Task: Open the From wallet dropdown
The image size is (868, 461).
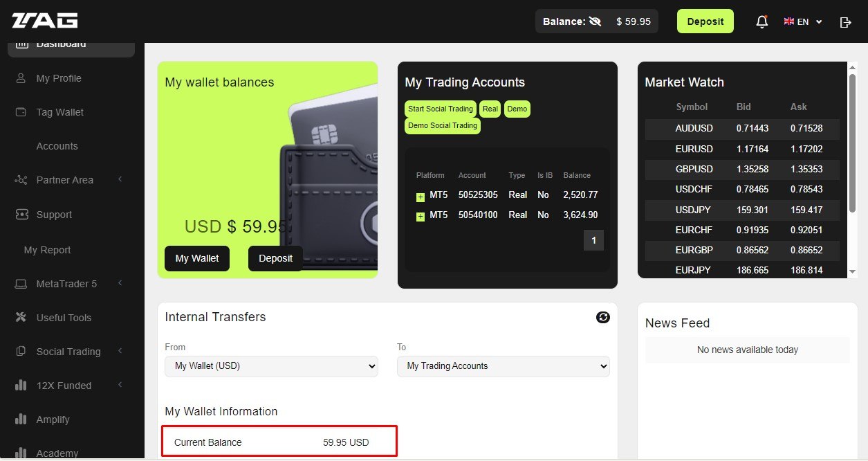Action: (x=271, y=366)
